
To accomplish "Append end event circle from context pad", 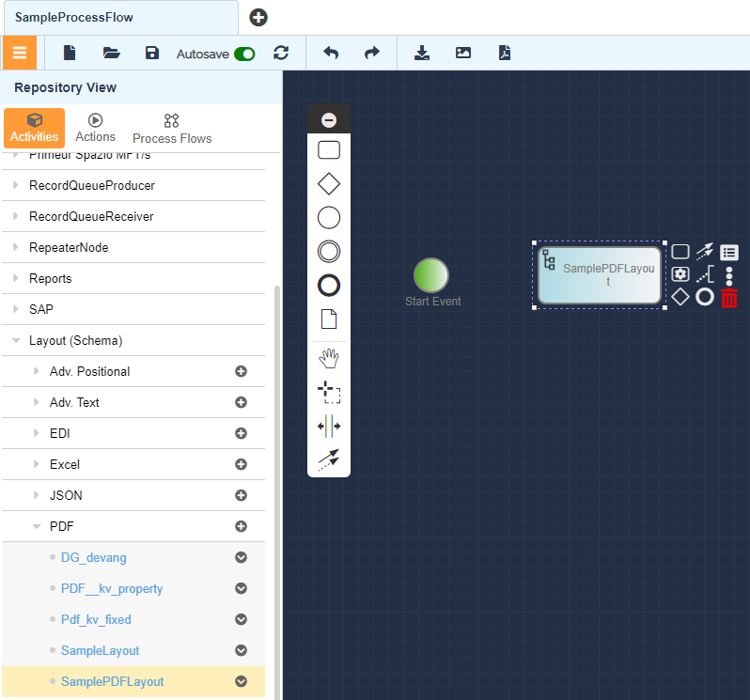I will tap(705, 297).
